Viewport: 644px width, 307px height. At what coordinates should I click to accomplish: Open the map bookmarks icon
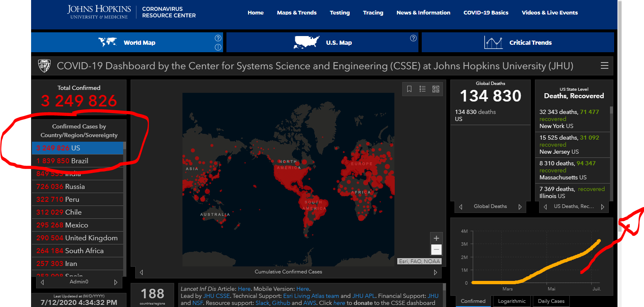[x=409, y=89]
